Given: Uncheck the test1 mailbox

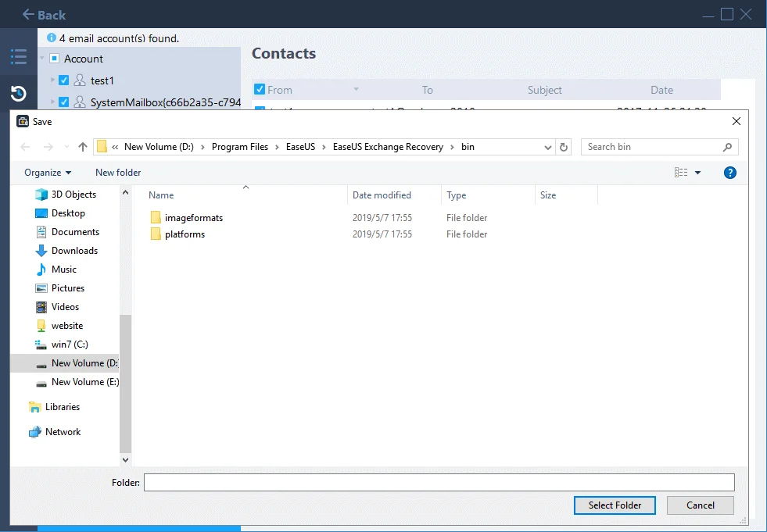Looking at the screenshot, I should 63,80.
